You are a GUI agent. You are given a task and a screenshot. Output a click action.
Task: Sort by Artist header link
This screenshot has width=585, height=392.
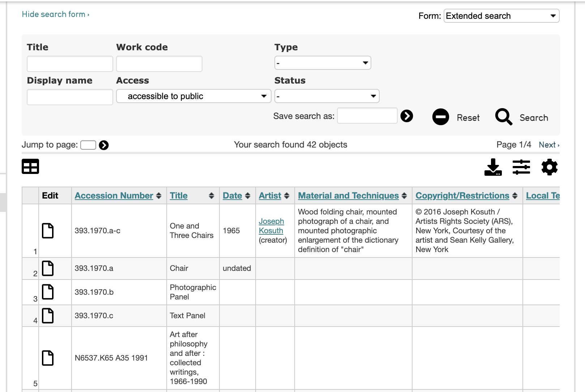pos(270,196)
